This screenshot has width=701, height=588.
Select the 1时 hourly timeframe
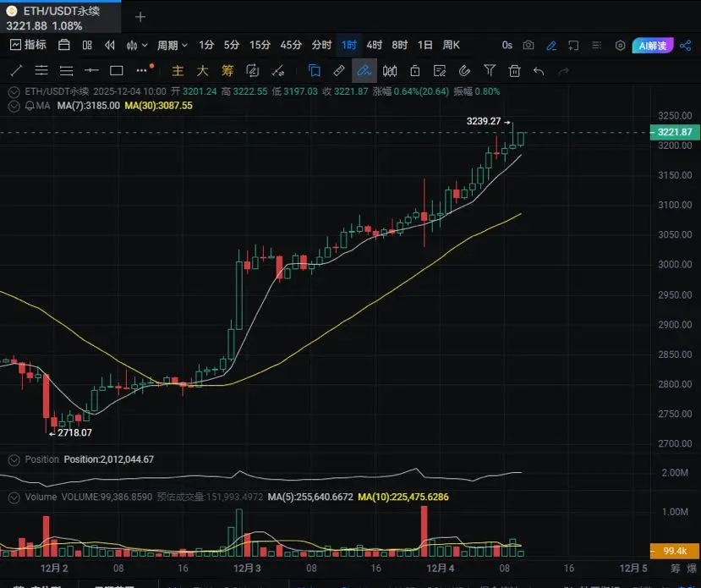tap(348, 45)
